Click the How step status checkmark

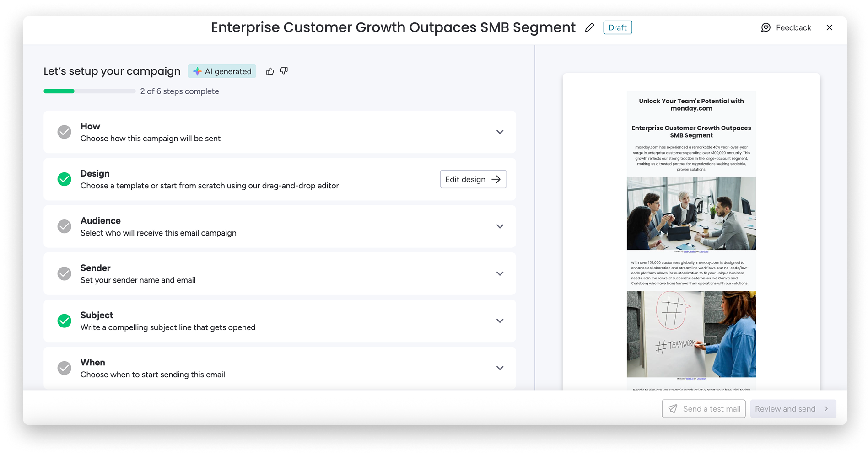pos(65,132)
